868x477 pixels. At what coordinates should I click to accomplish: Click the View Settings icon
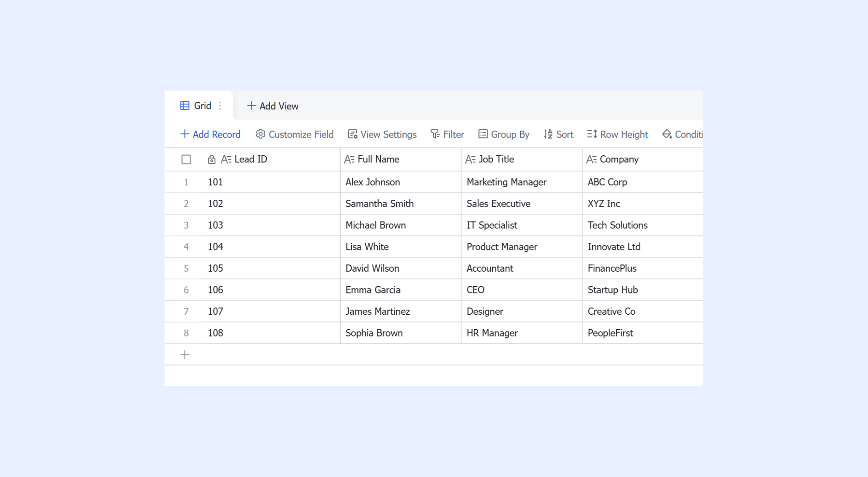pos(353,134)
